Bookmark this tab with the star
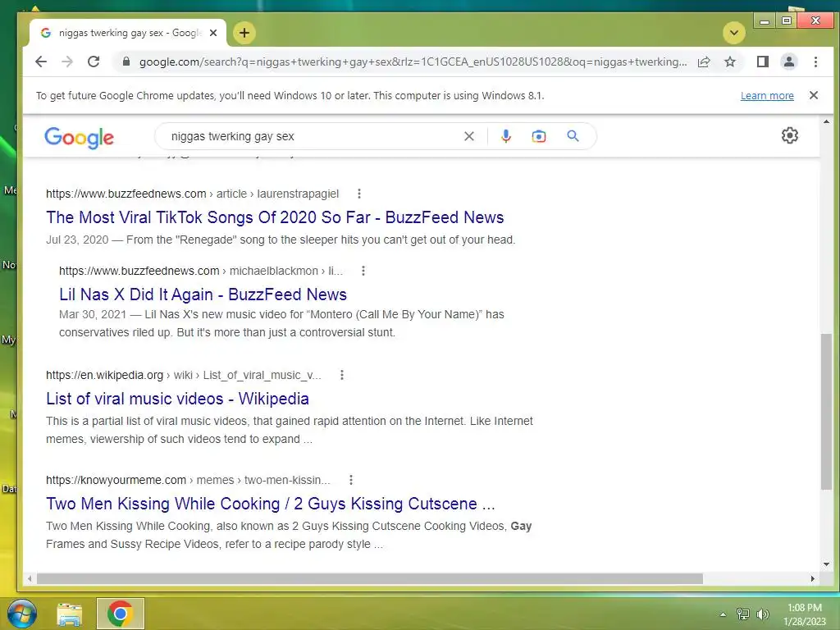This screenshot has width=840, height=630. (x=729, y=62)
